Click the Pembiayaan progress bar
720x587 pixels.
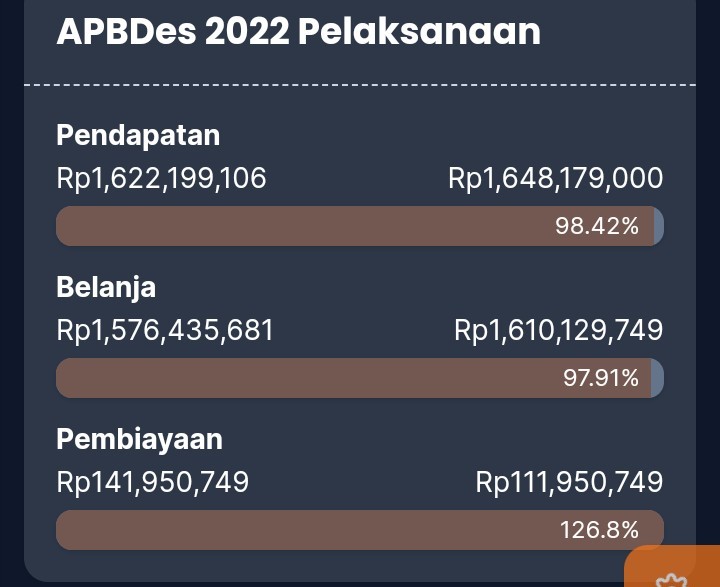tap(360, 530)
